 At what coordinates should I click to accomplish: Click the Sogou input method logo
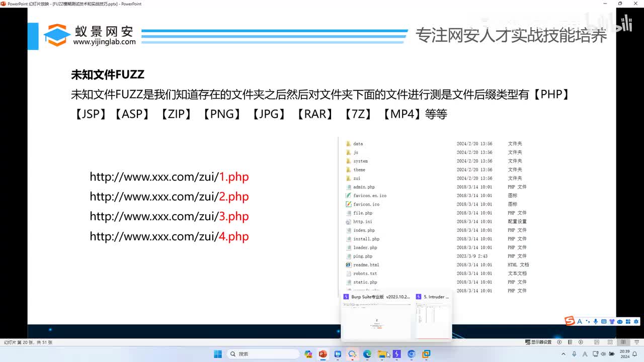click(570, 321)
